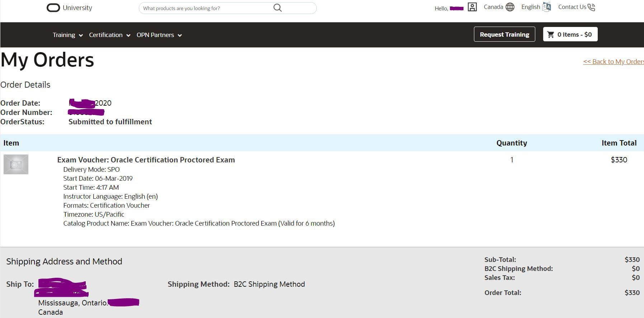Open the cart showing 0 items - $0

click(x=570, y=34)
